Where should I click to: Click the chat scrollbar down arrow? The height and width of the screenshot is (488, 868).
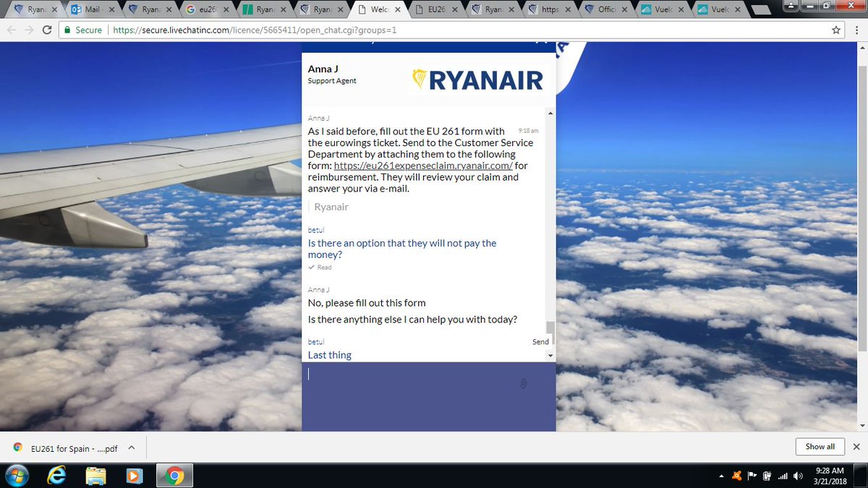(x=550, y=356)
